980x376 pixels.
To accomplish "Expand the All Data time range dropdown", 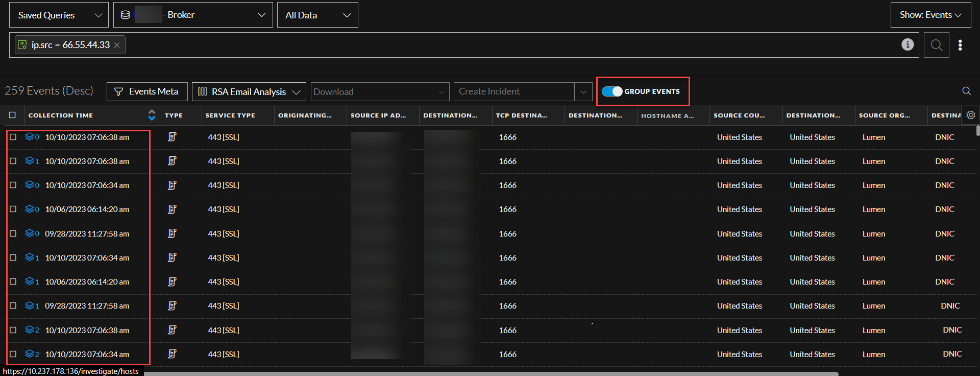I will point(317,15).
